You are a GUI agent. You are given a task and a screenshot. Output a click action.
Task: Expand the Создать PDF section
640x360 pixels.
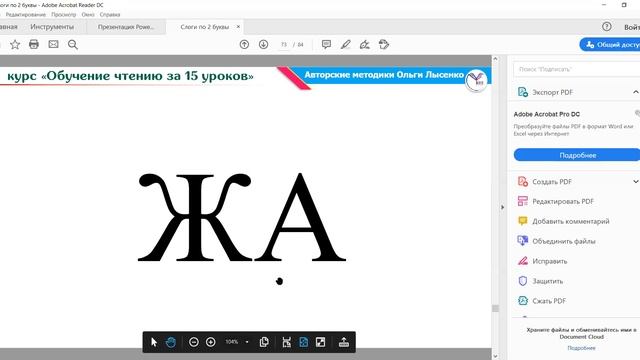tap(636, 182)
